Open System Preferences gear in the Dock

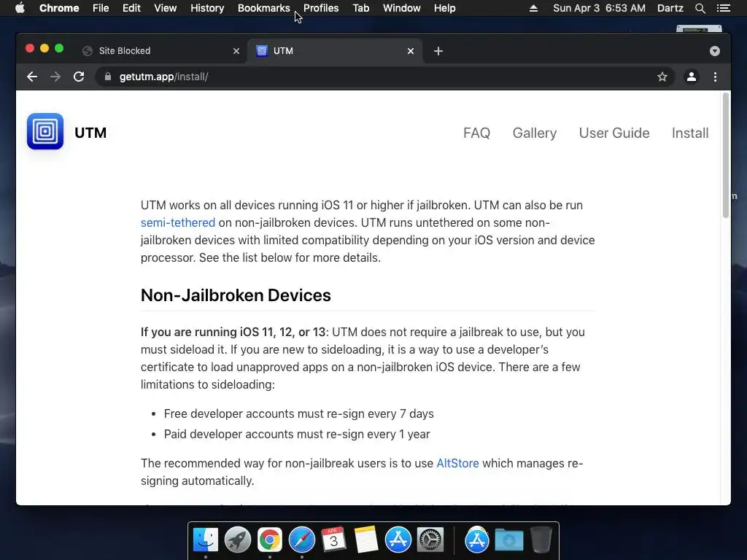coord(430,540)
